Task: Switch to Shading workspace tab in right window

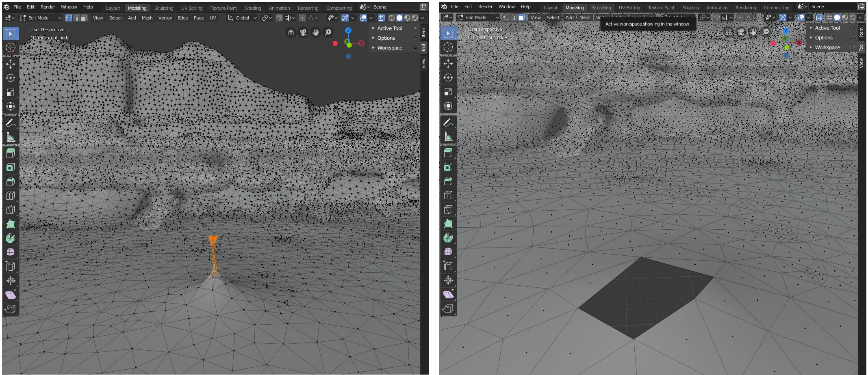Action: point(690,8)
